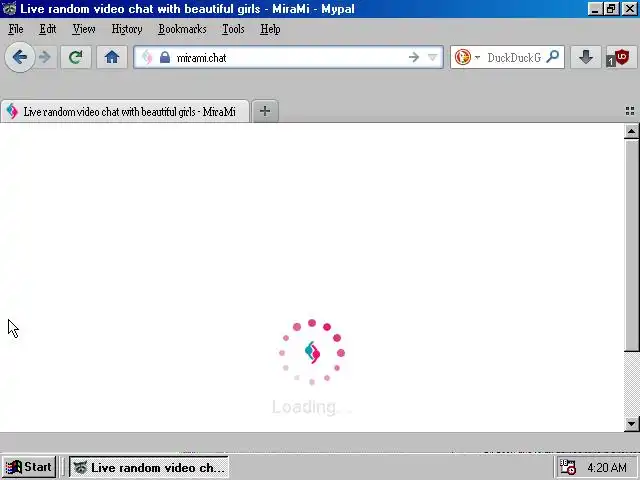Viewport: 640px width, 480px height.
Task: Expand the address bar history dropdown
Action: (x=433, y=58)
